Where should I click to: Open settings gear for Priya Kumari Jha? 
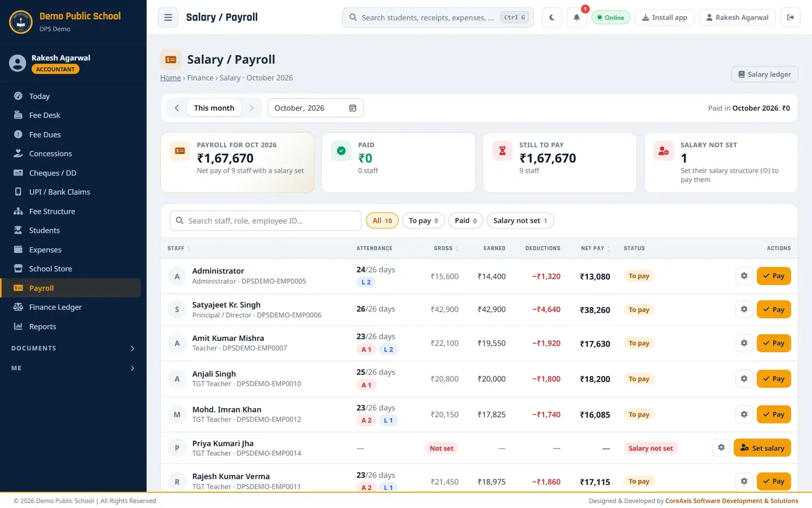point(721,448)
